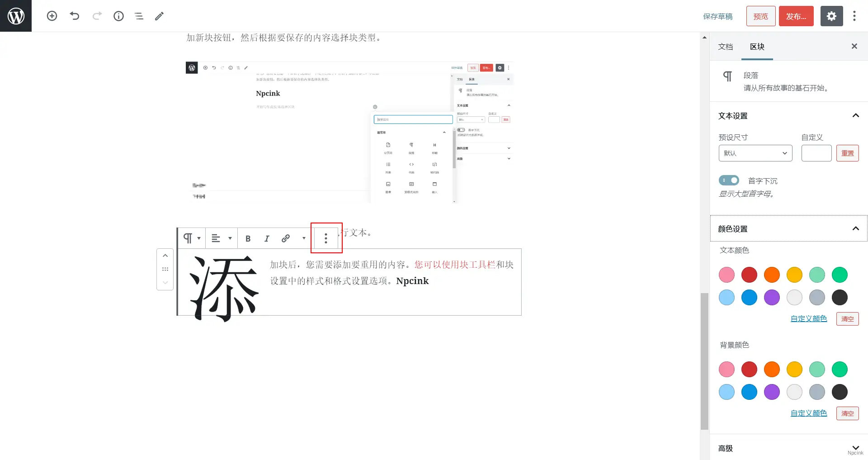Toggle the settings gear sidebar
The height and width of the screenshot is (460, 868).
pyautogui.click(x=831, y=16)
